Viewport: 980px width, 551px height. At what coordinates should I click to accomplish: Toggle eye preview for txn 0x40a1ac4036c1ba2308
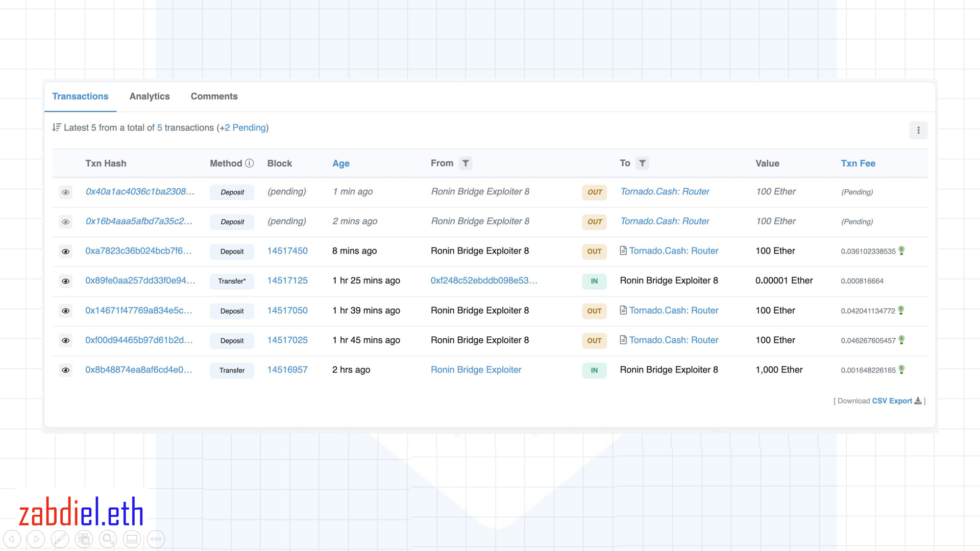(65, 192)
